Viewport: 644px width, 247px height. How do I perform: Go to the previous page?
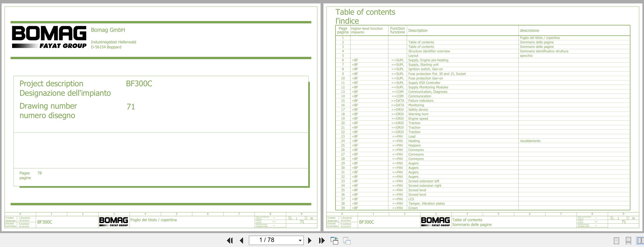(242, 240)
